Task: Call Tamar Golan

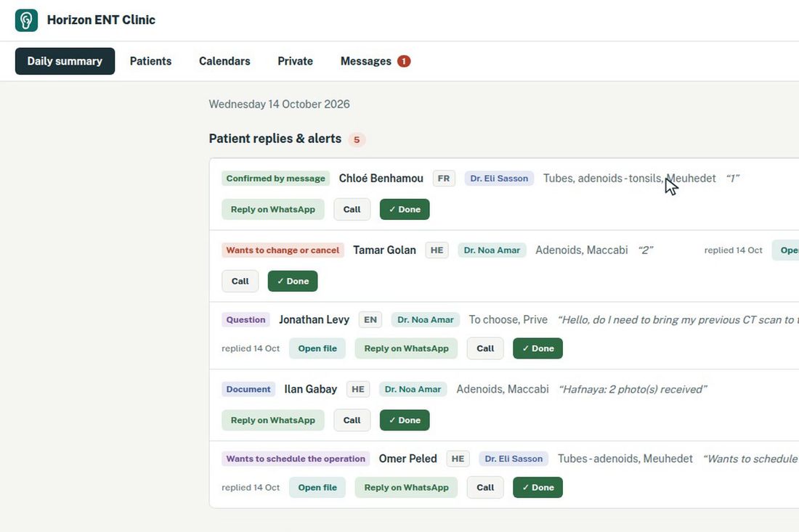Action: click(240, 281)
